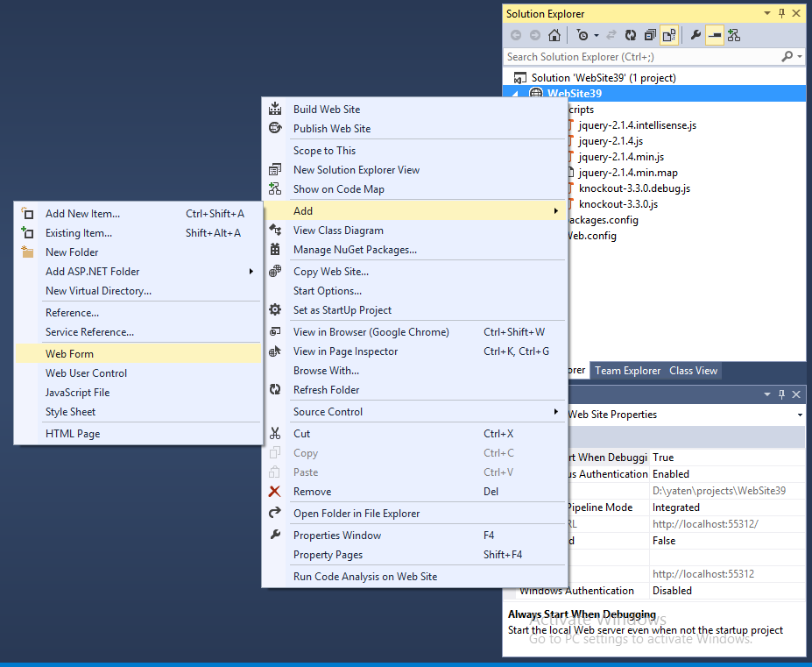812x667 pixels.
Task: Click the Home icon in Solution Explorer toolbar
Action: click(x=554, y=34)
